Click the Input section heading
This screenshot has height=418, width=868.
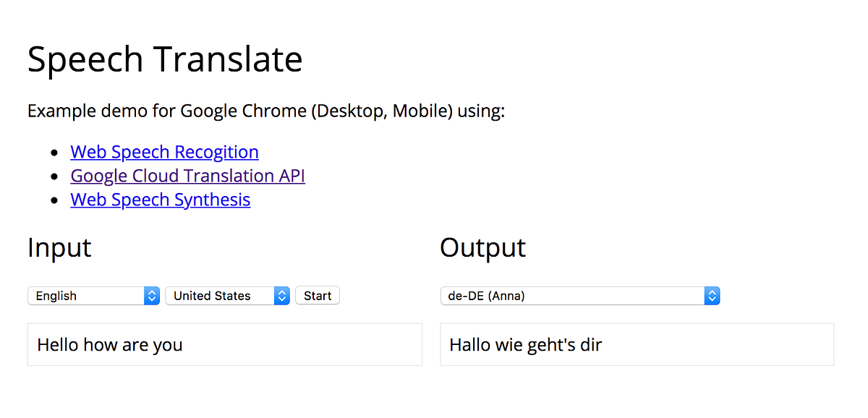coord(59,247)
